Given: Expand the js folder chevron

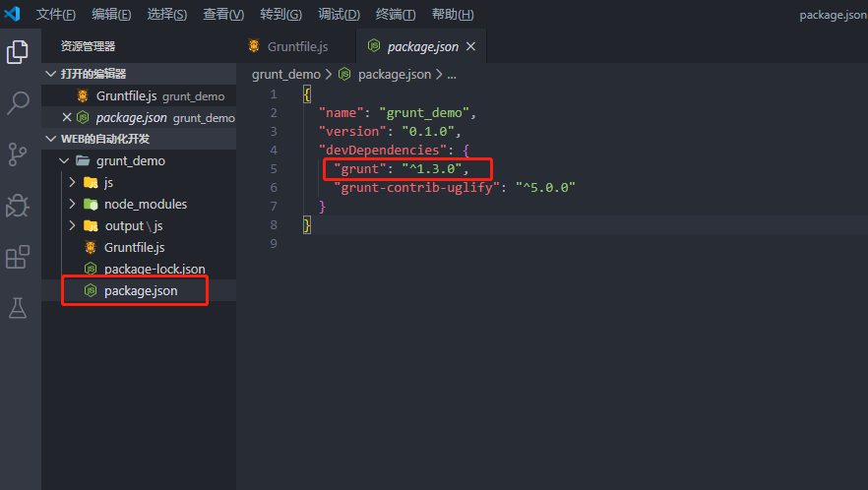Looking at the screenshot, I should click(x=72, y=182).
